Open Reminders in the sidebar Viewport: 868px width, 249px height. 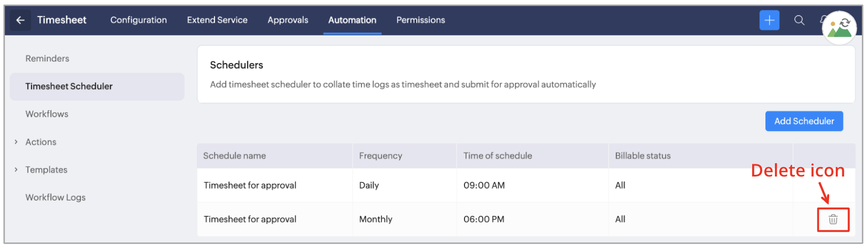(x=47, y=59)
